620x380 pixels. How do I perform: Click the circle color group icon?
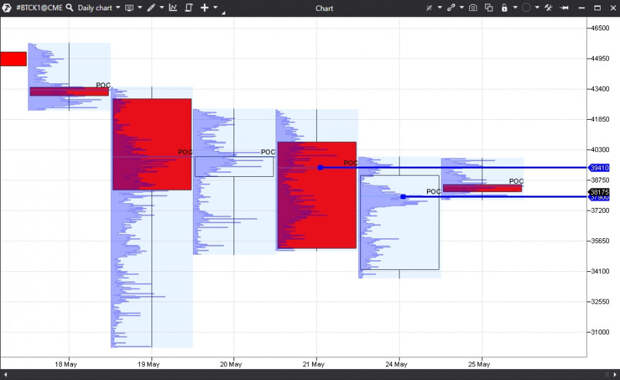526,8
